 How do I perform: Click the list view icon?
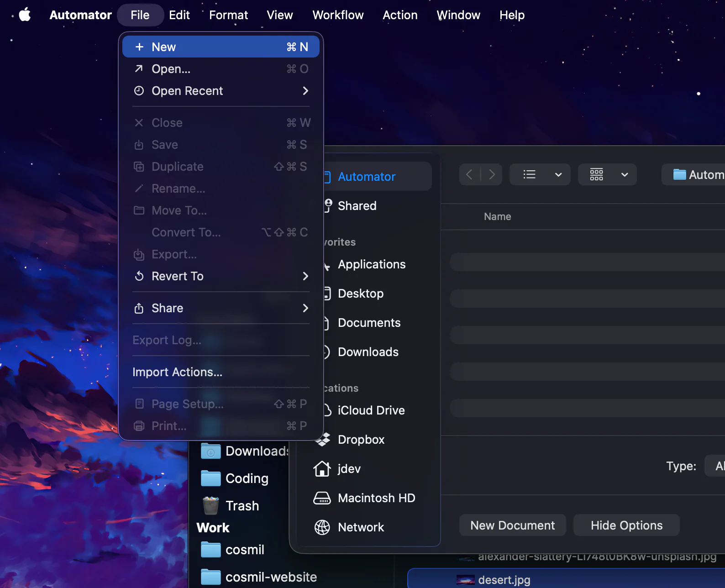(530, 174)
